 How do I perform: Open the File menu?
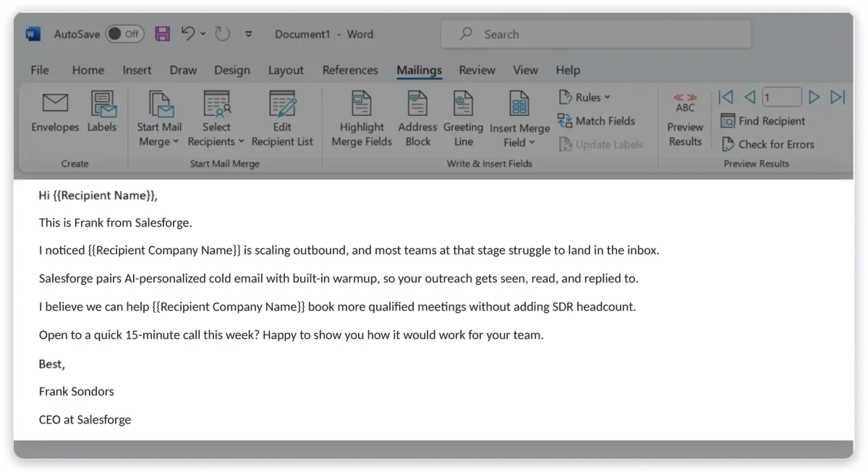point(40,70)
